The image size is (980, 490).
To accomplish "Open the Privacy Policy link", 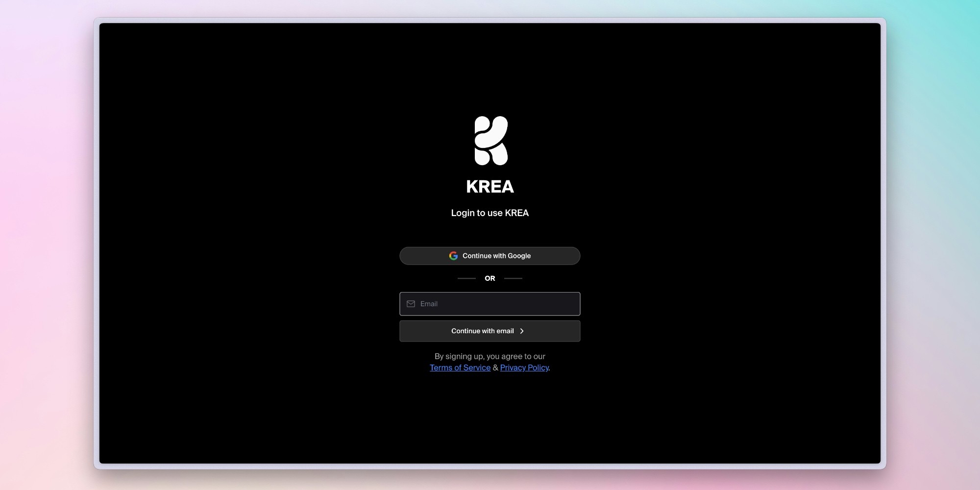I will [x=524, y=367].
